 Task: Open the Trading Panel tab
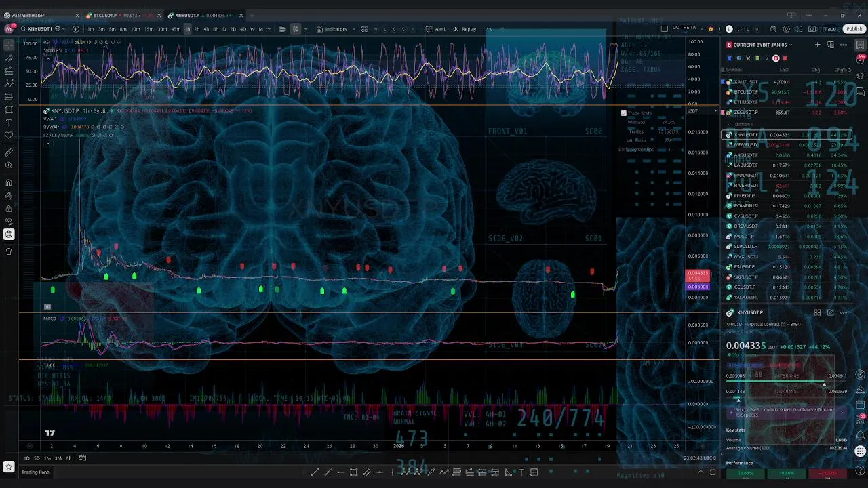[x=36, y=472]
